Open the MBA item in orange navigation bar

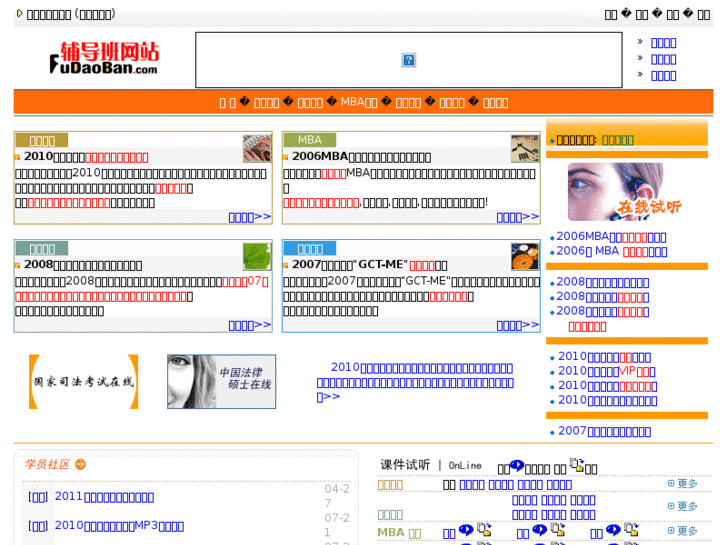359,102
